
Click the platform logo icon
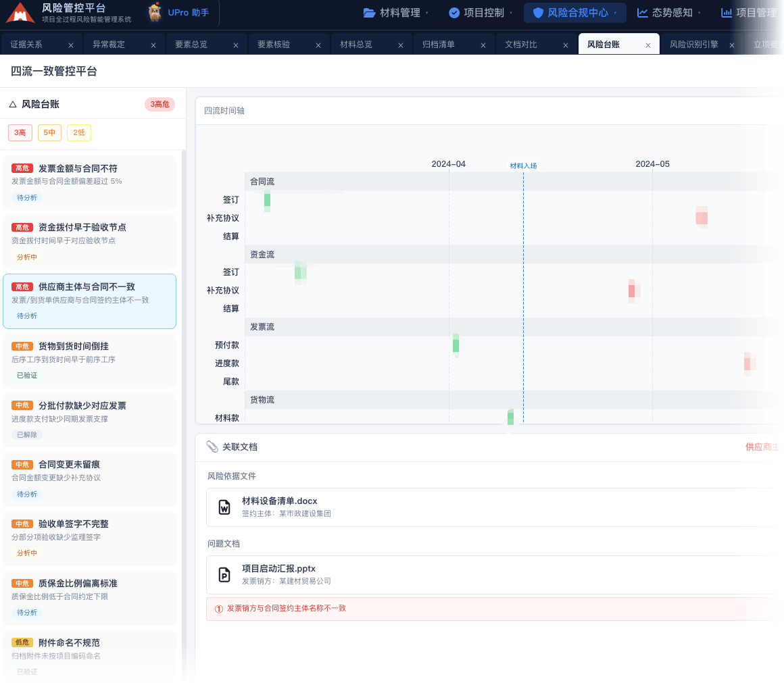pyautogui.click(x=20, y=12)
